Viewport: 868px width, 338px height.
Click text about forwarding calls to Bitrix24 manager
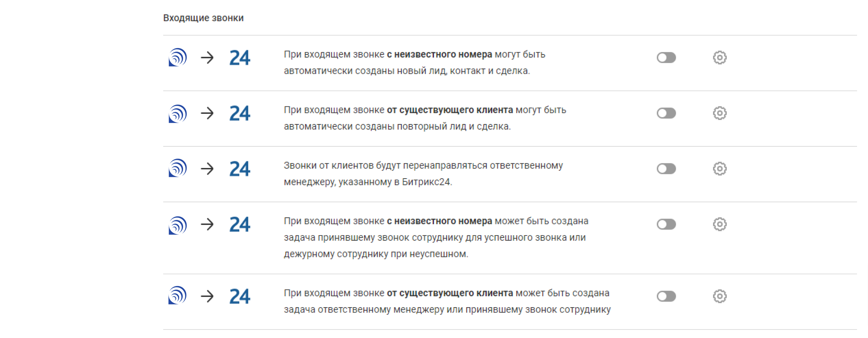(x=423, y=174)
